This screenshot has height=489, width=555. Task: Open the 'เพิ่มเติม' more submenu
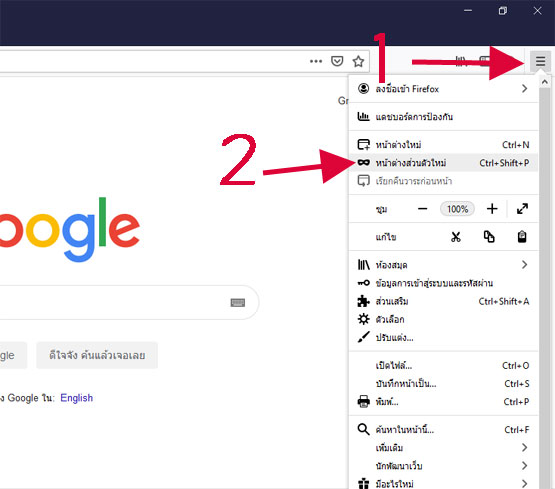(443, 448)
